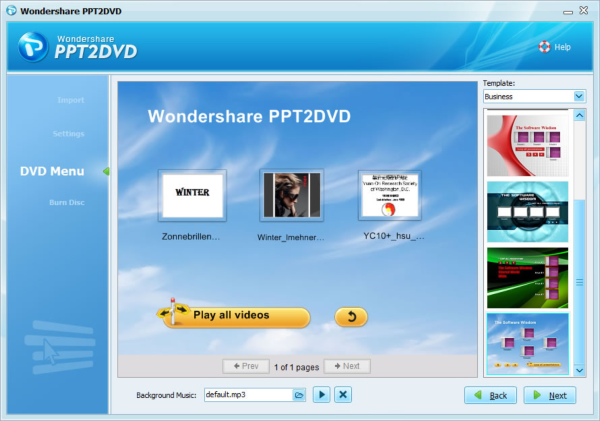Click the signpost icon on the Play all videos button

173,312
